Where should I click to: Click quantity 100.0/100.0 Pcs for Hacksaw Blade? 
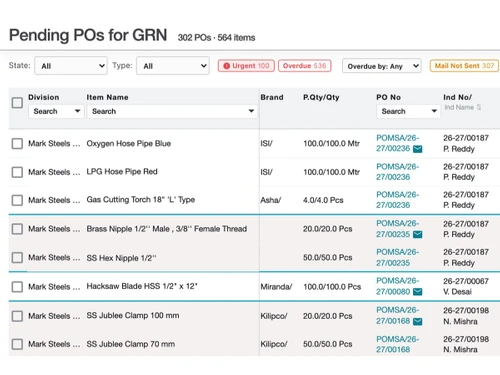coord(332,287)
